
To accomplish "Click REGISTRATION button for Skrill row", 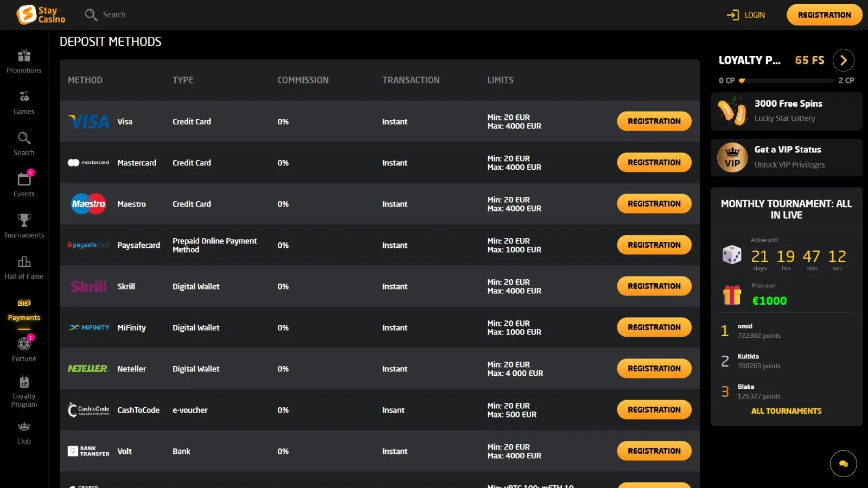I will pyautogui.click(x=654, y=286).
